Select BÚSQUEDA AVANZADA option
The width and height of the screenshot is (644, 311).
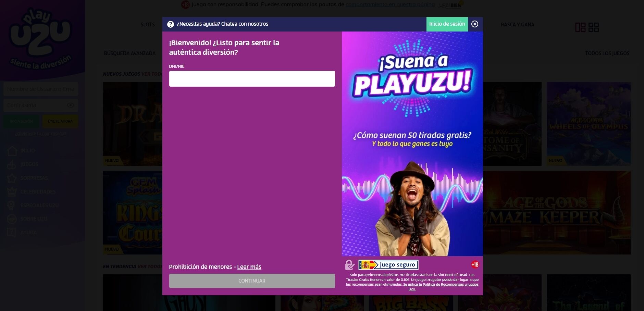point(130,53)
